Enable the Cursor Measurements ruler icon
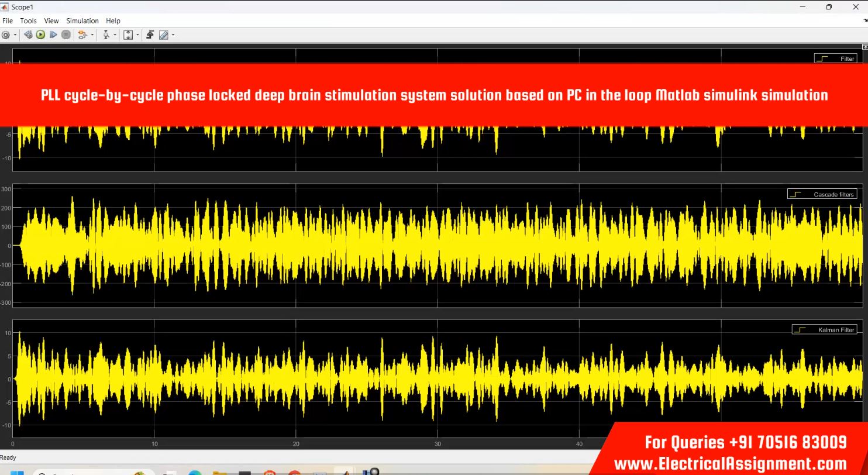The height and width of the screenshot is (475, 868). tap(163, 35)
